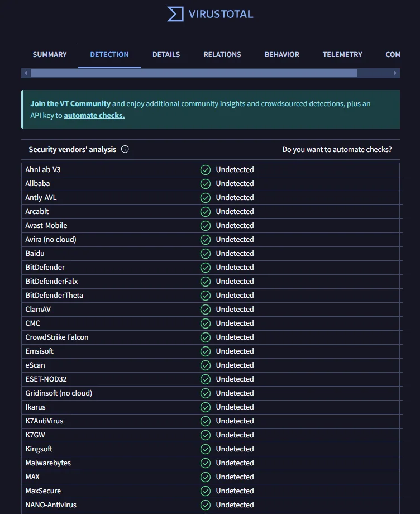420x514 pixels.
Task: Click the tab bar scroll left arrow
Action: pyautogui.click(x=26, y=73)
